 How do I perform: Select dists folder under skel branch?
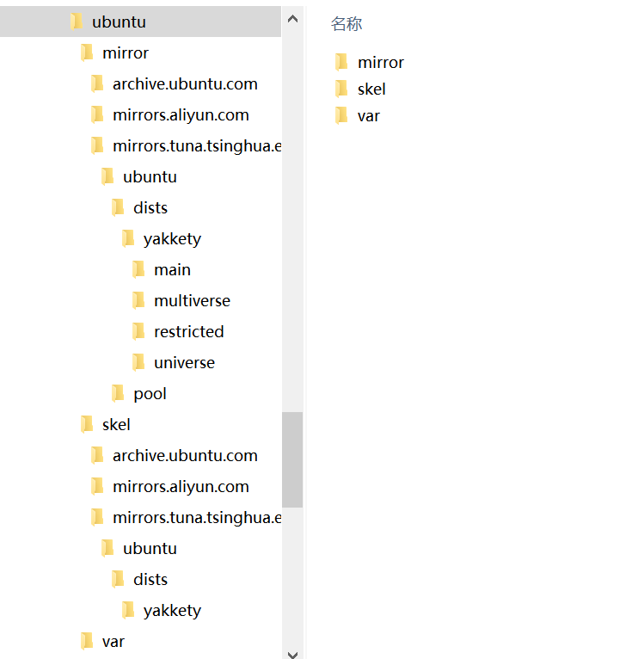[150, 580]
